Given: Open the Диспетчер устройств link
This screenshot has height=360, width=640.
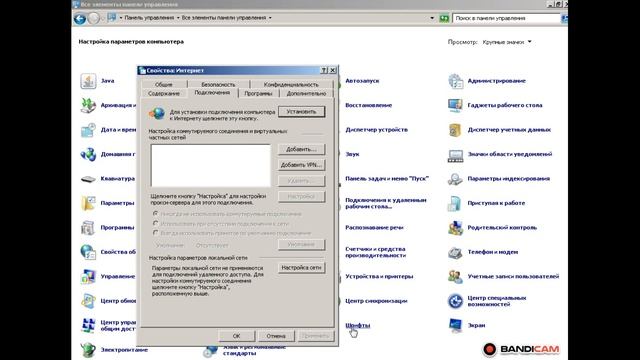Looking at the screenshot, I should click(376, 130).
